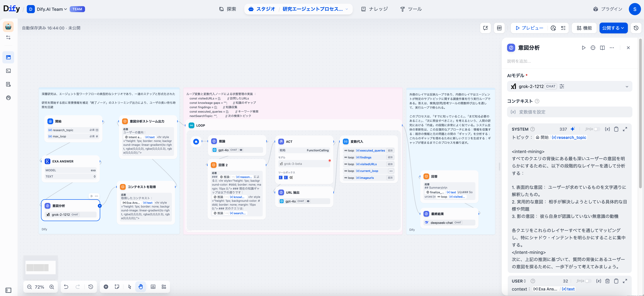This screenshot has height=296, width=644.
Task: Toggle the left sidebar collapse icon
Action: tap(8, 290)
